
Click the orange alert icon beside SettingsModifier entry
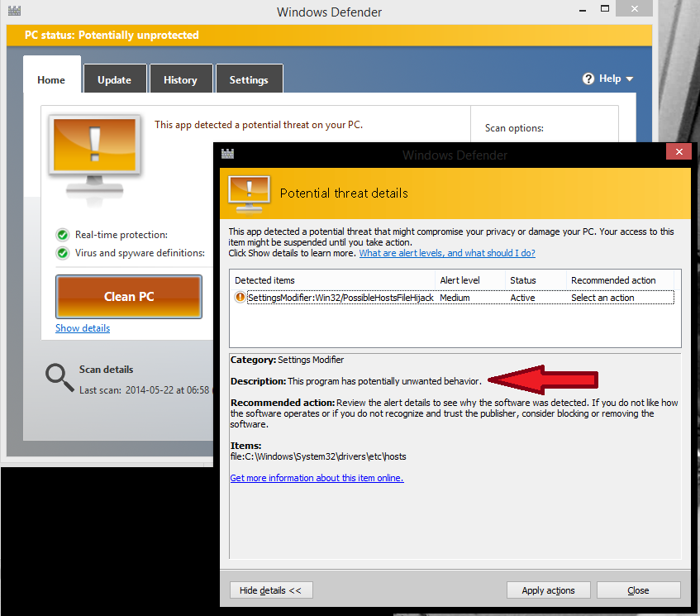[240, 297]
